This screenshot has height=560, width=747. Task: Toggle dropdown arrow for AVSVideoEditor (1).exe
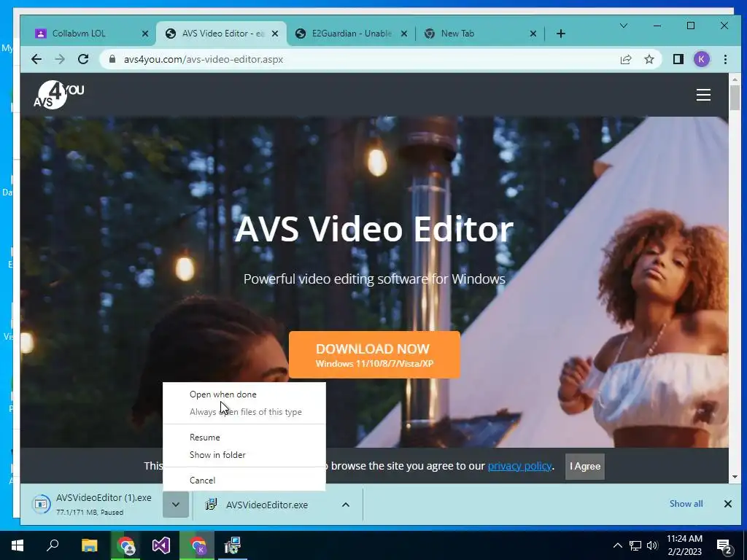pos(175,505)
